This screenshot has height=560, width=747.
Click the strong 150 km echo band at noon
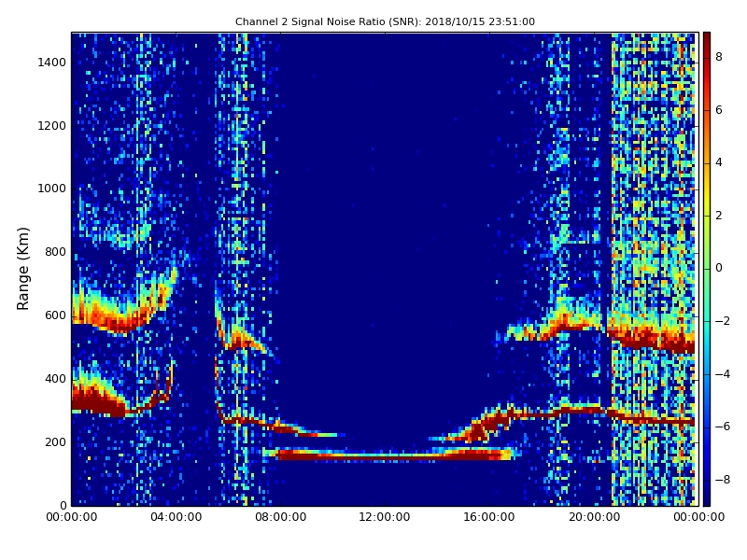click(390, 454)
